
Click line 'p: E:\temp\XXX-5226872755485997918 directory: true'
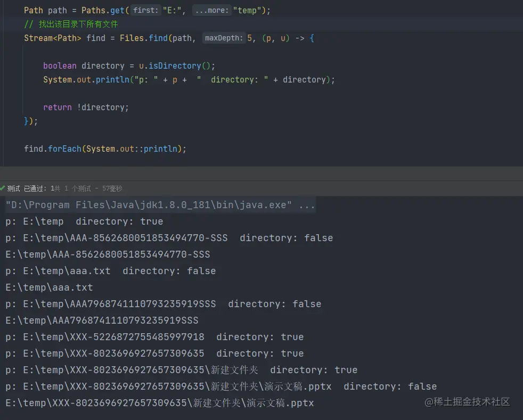point(155,336)
